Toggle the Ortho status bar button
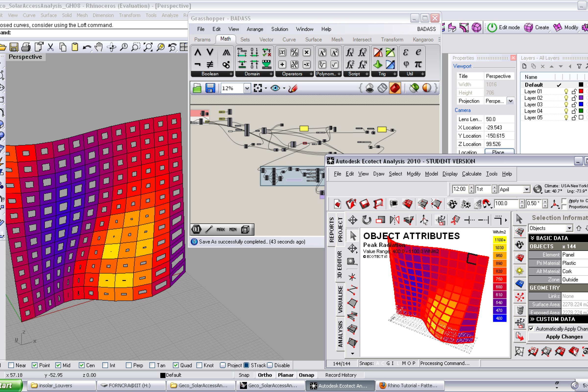Viewport: 588px width, 392px height. coord(265,375)
